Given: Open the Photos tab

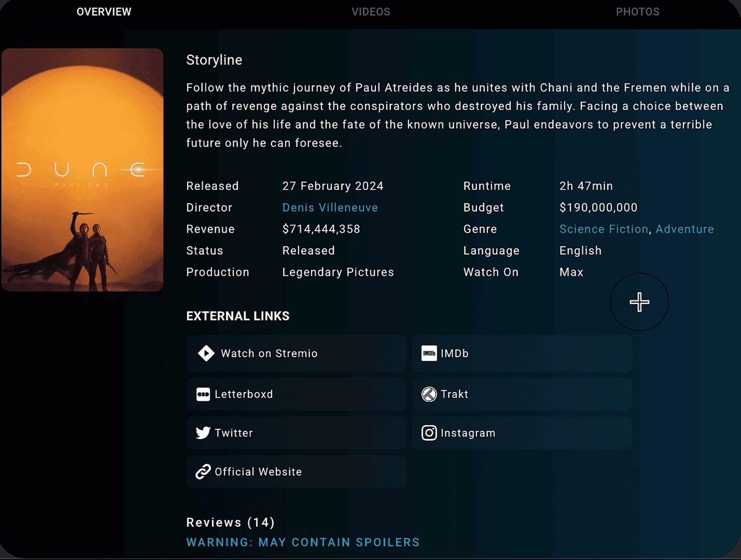Looking at the screenshot, I should [x=637, y=12].
